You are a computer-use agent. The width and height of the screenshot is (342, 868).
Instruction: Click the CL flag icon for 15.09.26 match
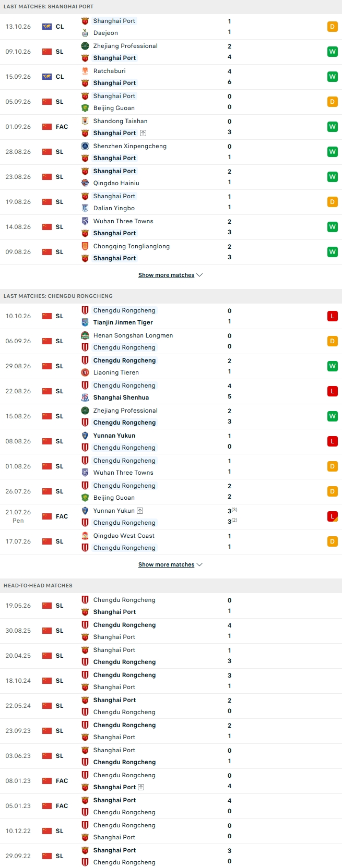47,77
